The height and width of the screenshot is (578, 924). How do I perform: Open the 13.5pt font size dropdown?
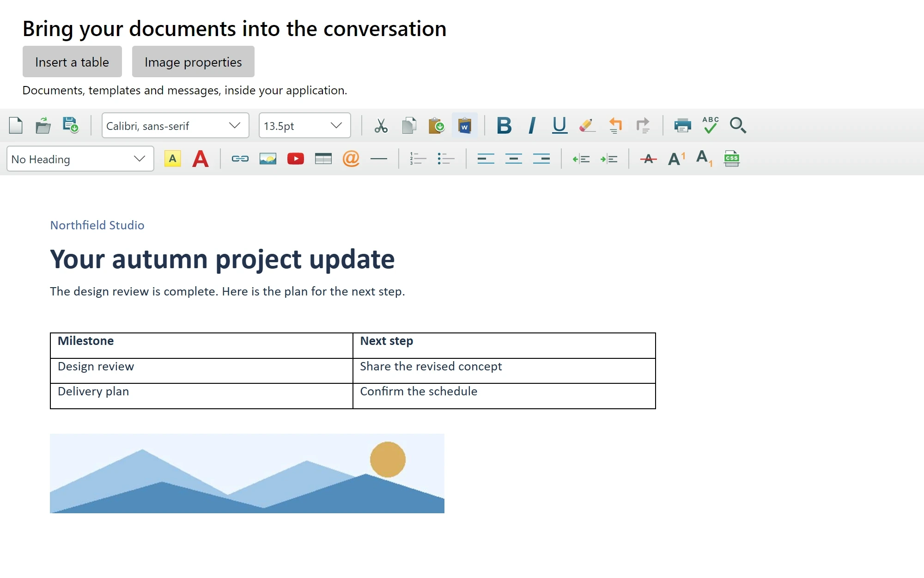pyautogui.click(x=305, y=125)
